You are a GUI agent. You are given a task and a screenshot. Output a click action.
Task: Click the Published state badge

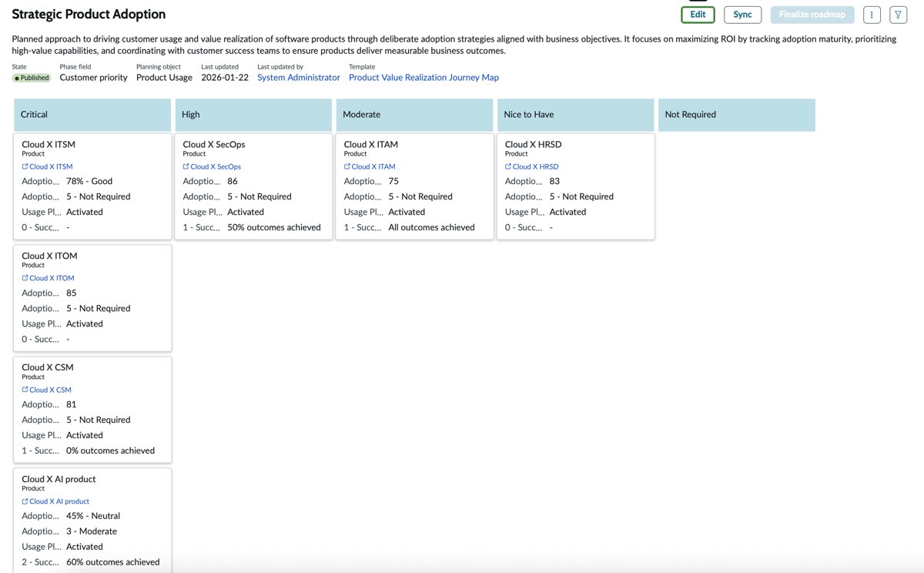pyautogui.click(x=32, y=78)
